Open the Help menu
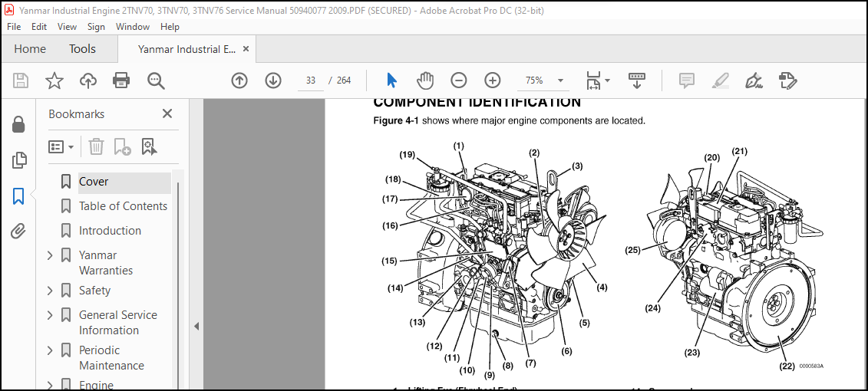The width and height of the screenshot is (868, 391). tap(170, 27)
